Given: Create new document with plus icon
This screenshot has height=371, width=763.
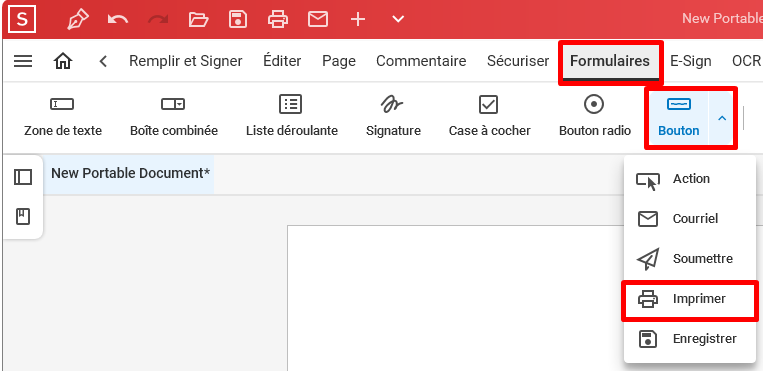Looking at the screenshot, I should (358, 19).
